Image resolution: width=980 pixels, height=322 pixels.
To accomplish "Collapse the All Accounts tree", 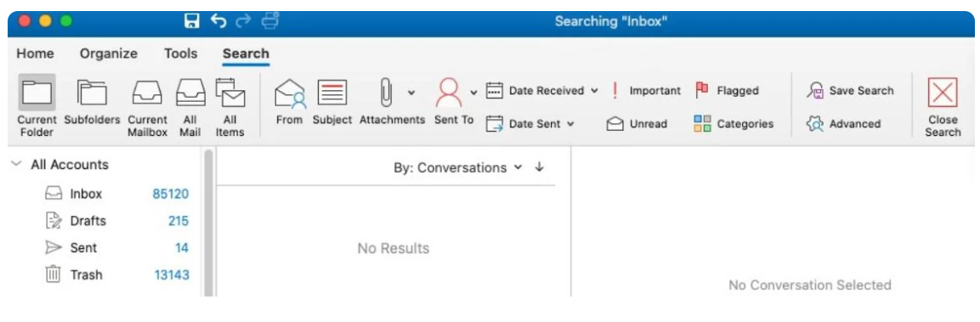I will tap(17, 165).
